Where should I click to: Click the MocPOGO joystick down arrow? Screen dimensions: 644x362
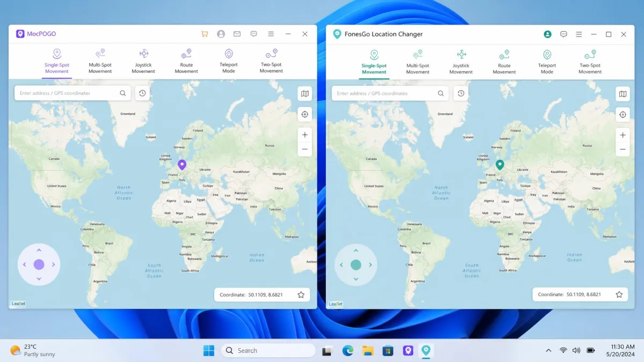coord(39,279)
